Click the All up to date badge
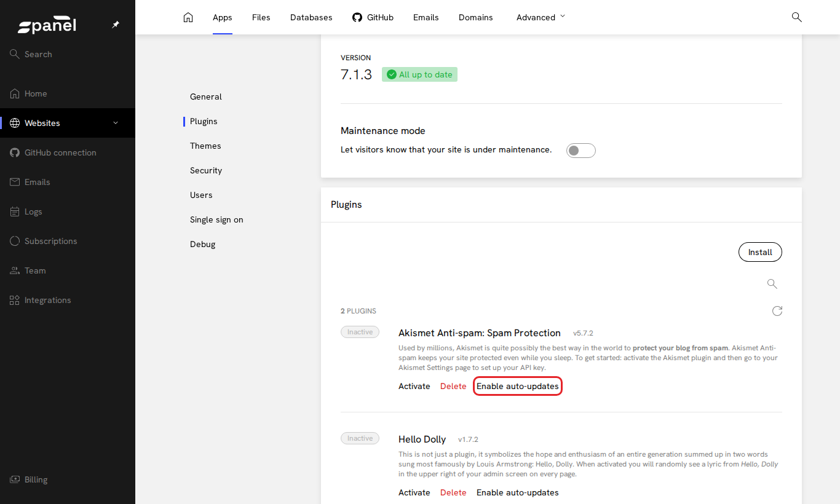This screenshot has width=840, height=504. point(419,74)
